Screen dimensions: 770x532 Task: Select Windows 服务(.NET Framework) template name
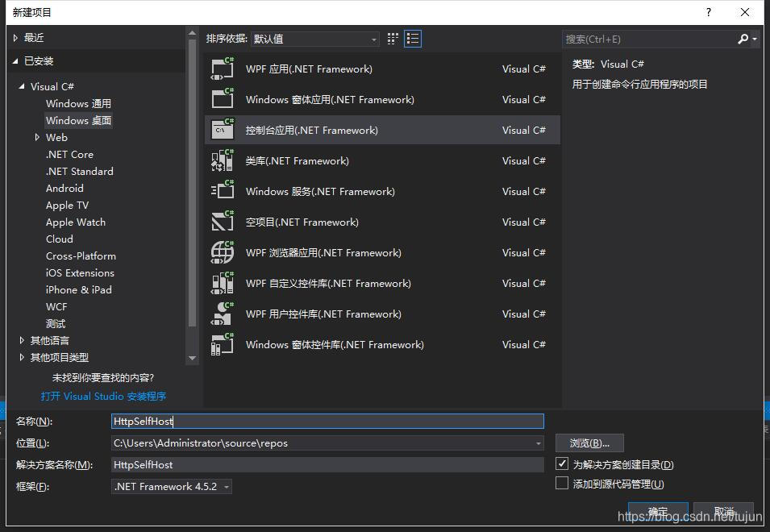point(320,191)
